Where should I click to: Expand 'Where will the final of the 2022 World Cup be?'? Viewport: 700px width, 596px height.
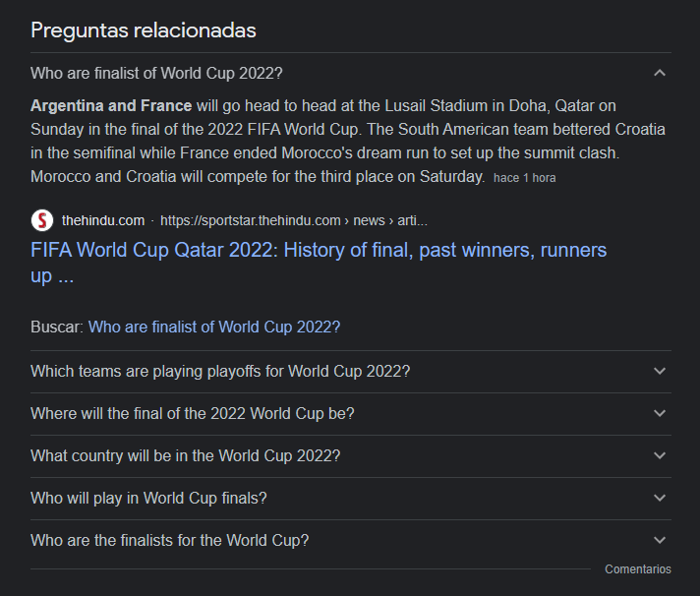pyautogui.click(x=192, y=413)
